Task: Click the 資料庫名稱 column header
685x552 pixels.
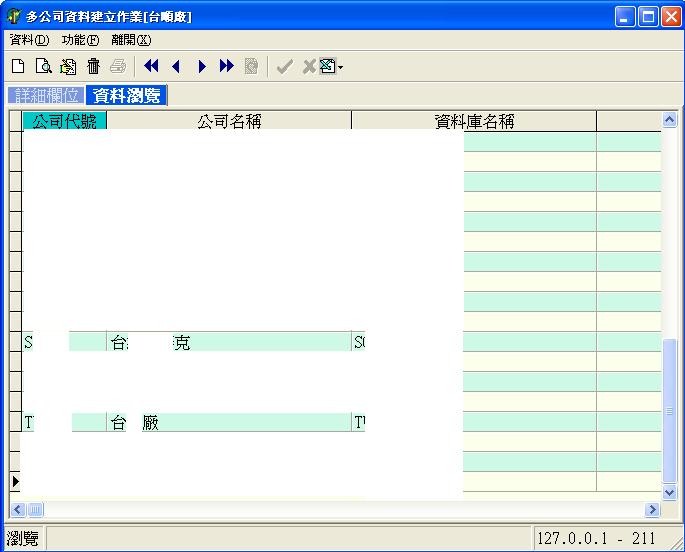Action: click(x=474, y=121)
